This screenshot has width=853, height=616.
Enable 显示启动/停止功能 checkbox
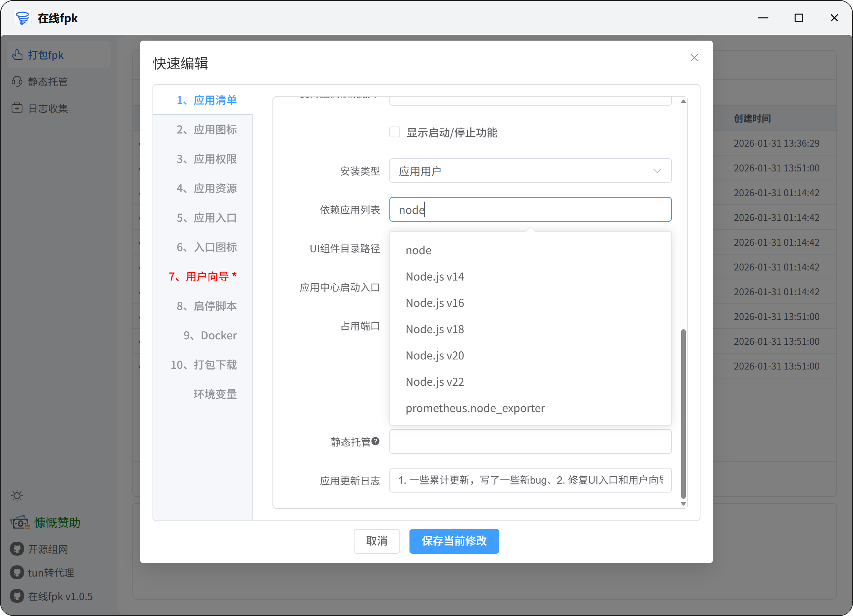tap(395, 132)
